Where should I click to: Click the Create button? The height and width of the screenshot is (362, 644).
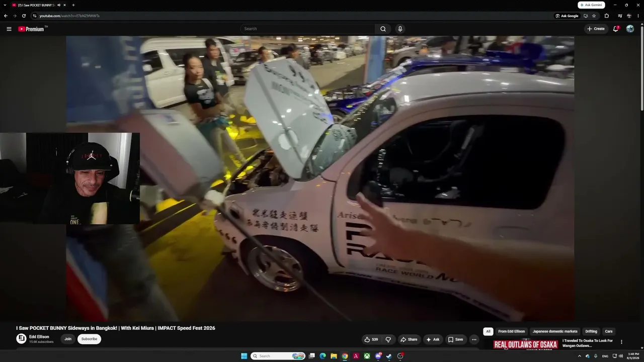coord(596,29)
